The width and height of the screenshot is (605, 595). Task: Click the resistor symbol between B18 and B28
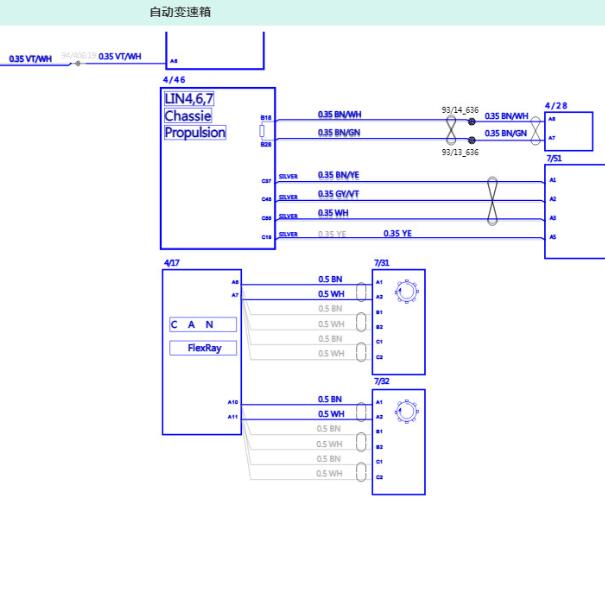pos(262,131)
